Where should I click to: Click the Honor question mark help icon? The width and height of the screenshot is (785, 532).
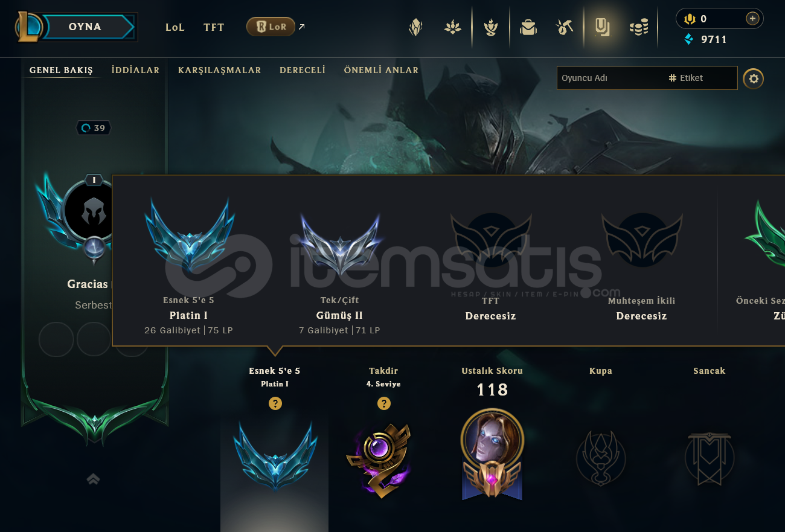pos(383,403)
